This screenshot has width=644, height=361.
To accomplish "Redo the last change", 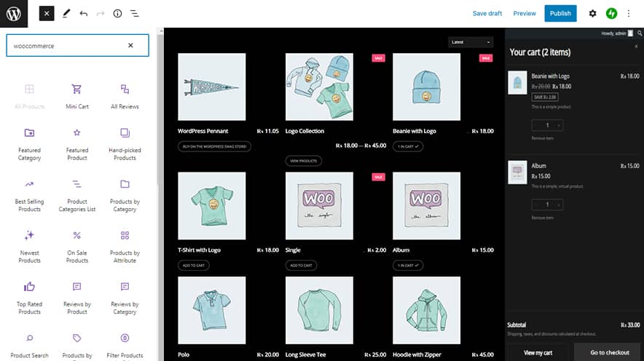I will pyautogui.click(x=101, y=14).
